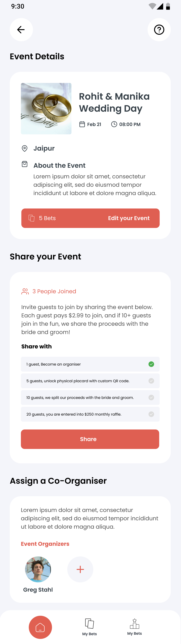Go to the Home tab

click(x=40, y=627)
